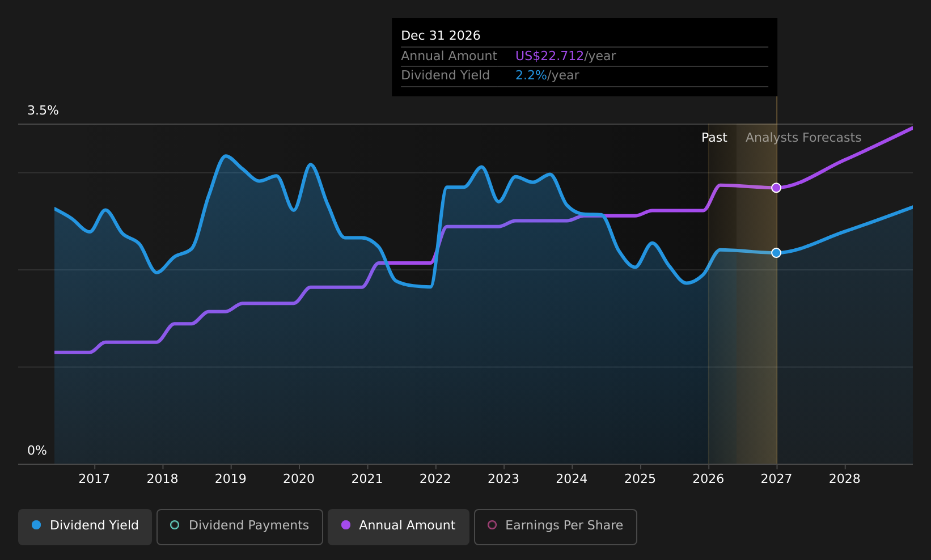Click the Annual Amount tooltip row label
This screenshot has width=931, height=560.
(x=449, y=56)
